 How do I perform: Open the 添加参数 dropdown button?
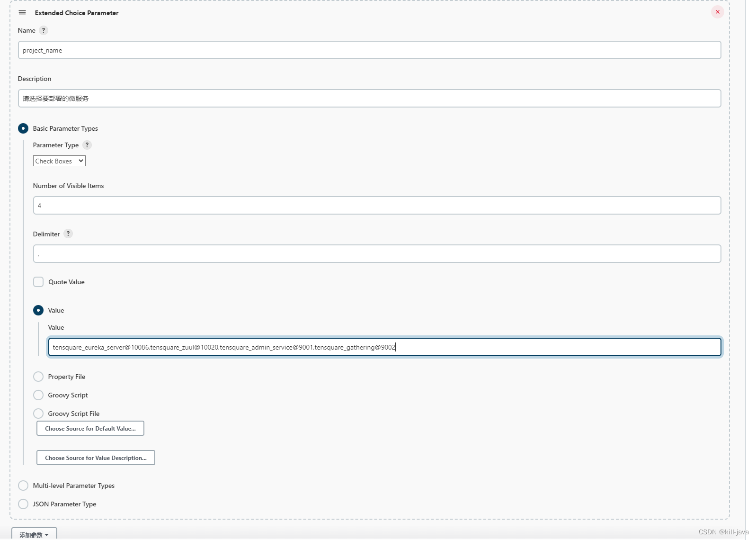point(34,534)
